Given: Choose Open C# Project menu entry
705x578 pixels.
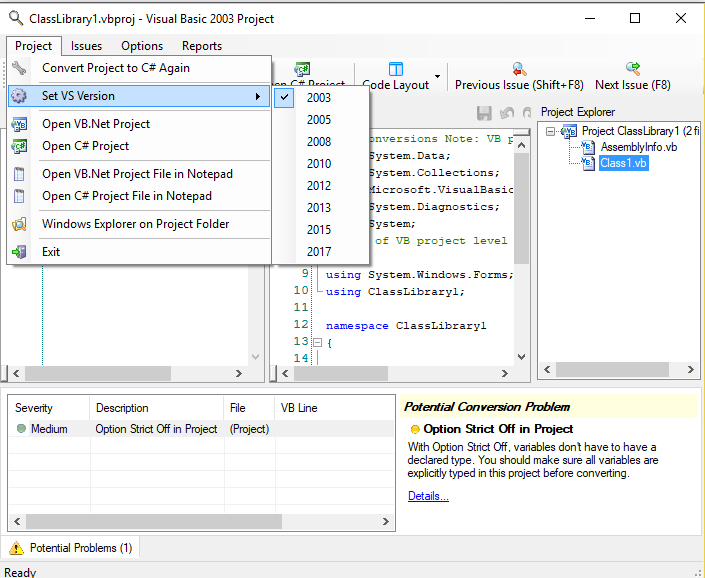Looking at the screenshot, I should (139, 146).
